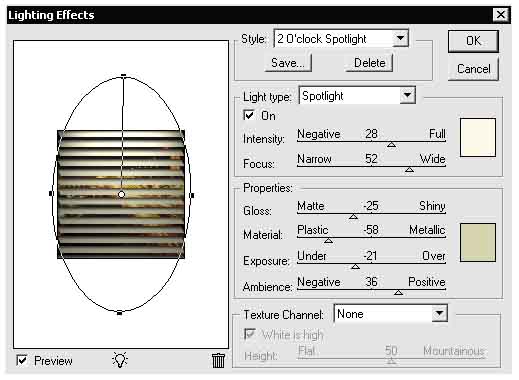Click the Properties material color swatch

coord(478,242)
